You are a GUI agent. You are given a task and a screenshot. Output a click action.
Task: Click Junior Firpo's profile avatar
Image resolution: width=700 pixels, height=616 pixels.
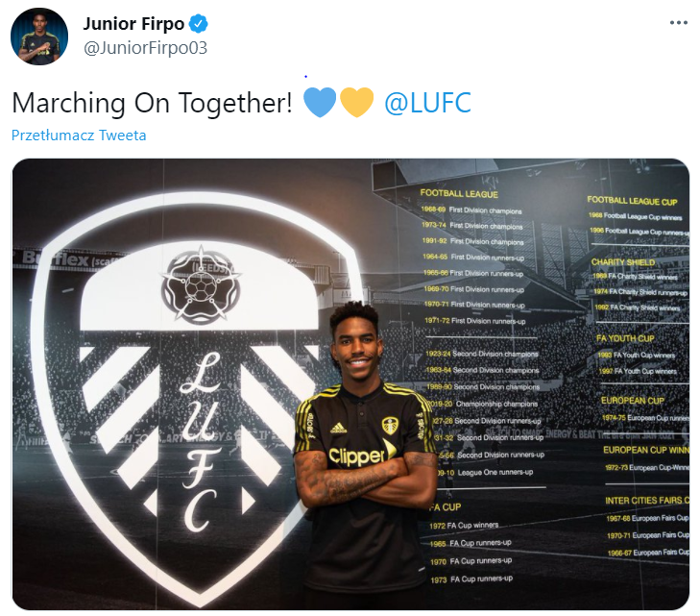pos(39,37)
